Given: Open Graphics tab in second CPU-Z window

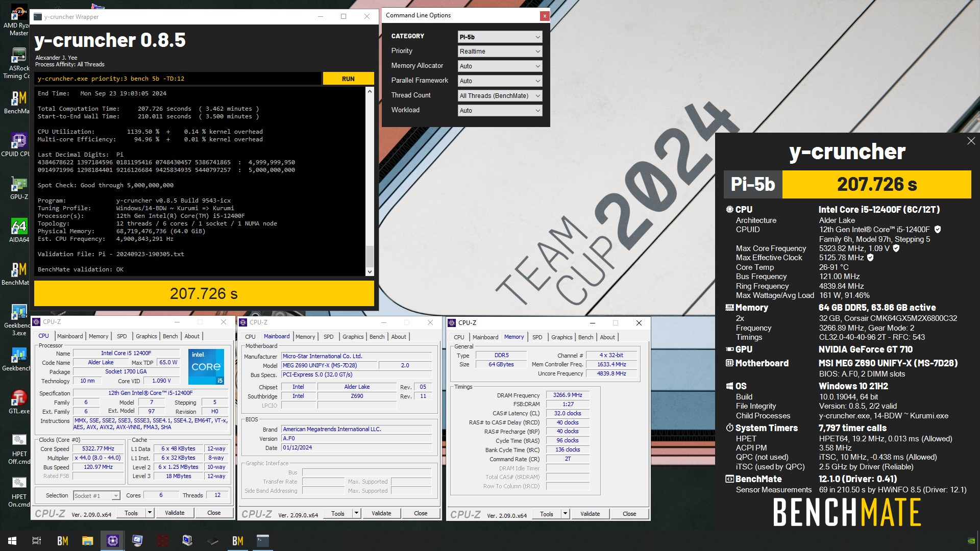Looking at the screenshot, I should (x=353, y=337).
